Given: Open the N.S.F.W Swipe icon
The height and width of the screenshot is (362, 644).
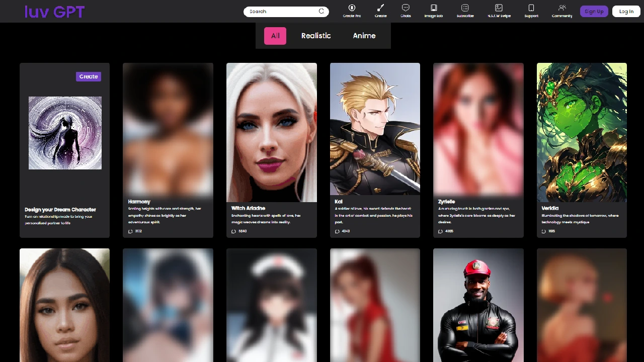Looking at the screenshot, I should pyautogui.click(x=499, y=8).
